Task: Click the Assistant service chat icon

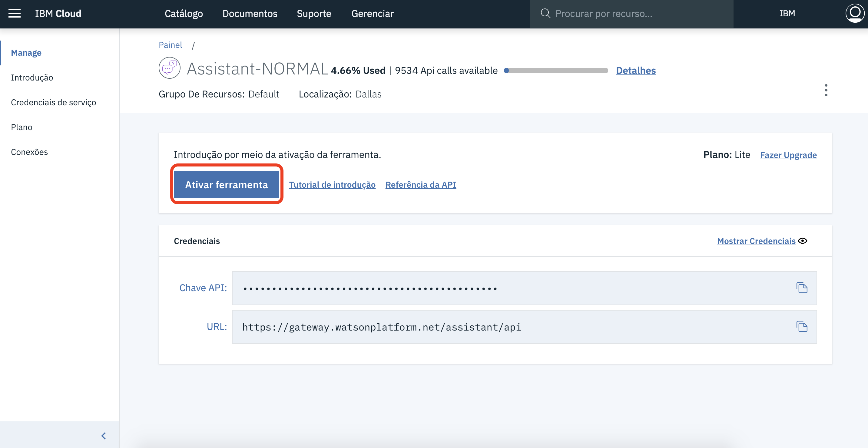Action: coord(170,68)
